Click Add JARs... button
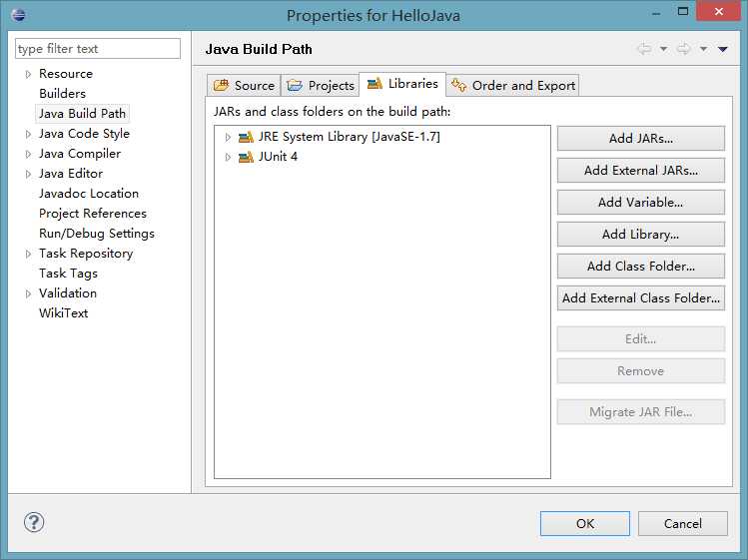The width and height of the screenshot is (748, 560). (x=641, y=139)
